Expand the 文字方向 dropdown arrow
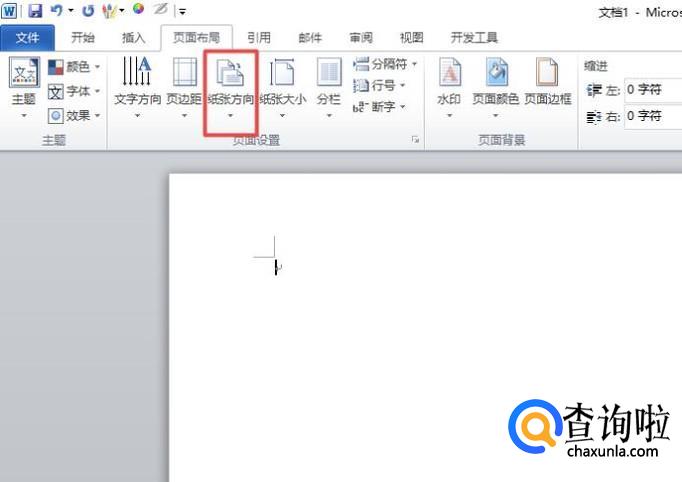The width and height of the screenshot is (682, 482). (x=137, y=116)
